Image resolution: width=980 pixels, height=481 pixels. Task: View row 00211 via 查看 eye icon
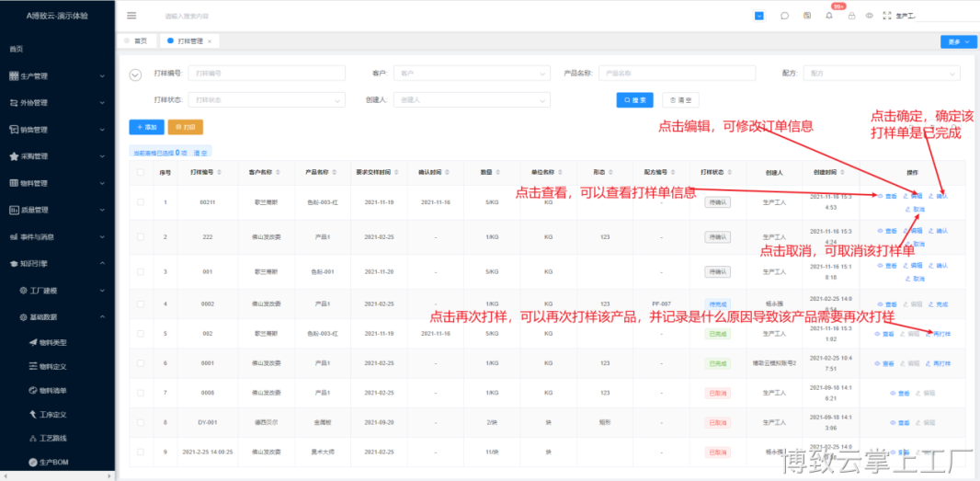tap(887, 196)
